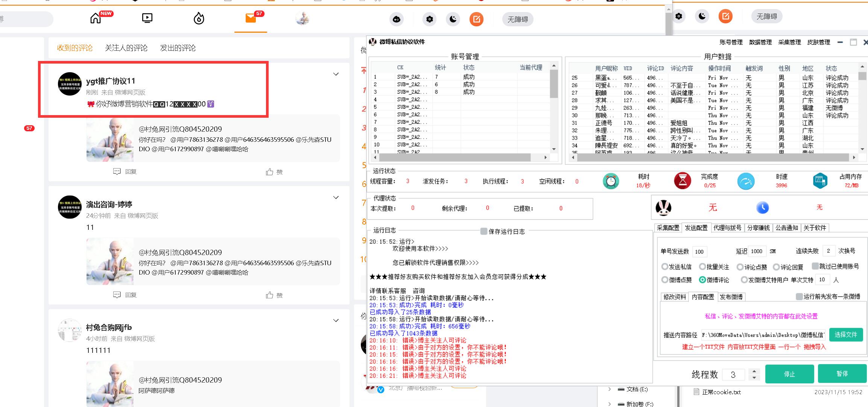Enable the 保存运行日志 checkbox
Viewport: 868px width, 407px height.
tap(483, 232)
